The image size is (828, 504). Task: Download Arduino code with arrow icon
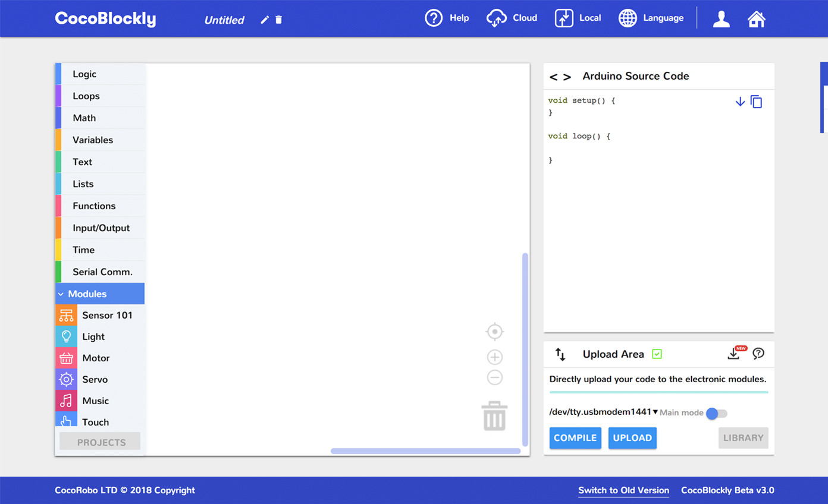click(740, 102)
